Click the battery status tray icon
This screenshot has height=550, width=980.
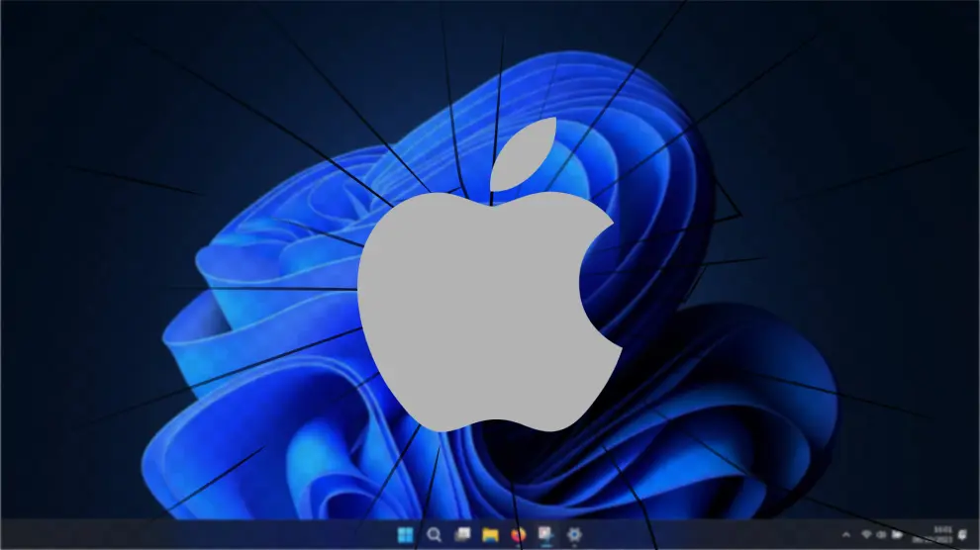897,535
